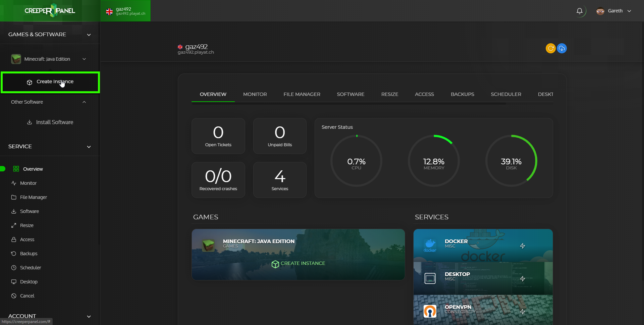644x325 pixels.
Task: Open the File Manager tab
Action: coord(302,94)
